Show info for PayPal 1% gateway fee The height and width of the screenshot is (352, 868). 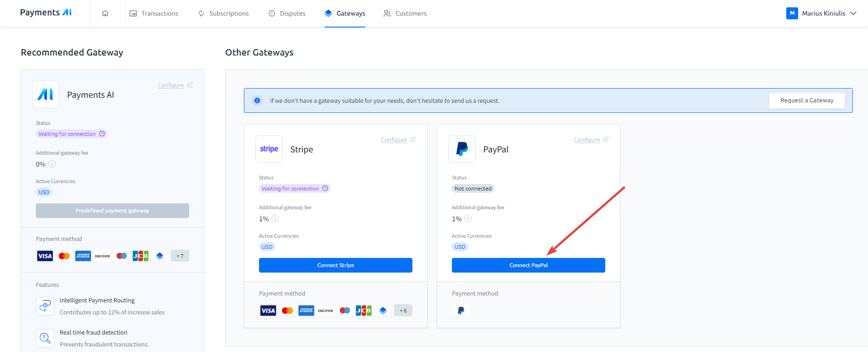pyautogui.click(x=468, y=218)
